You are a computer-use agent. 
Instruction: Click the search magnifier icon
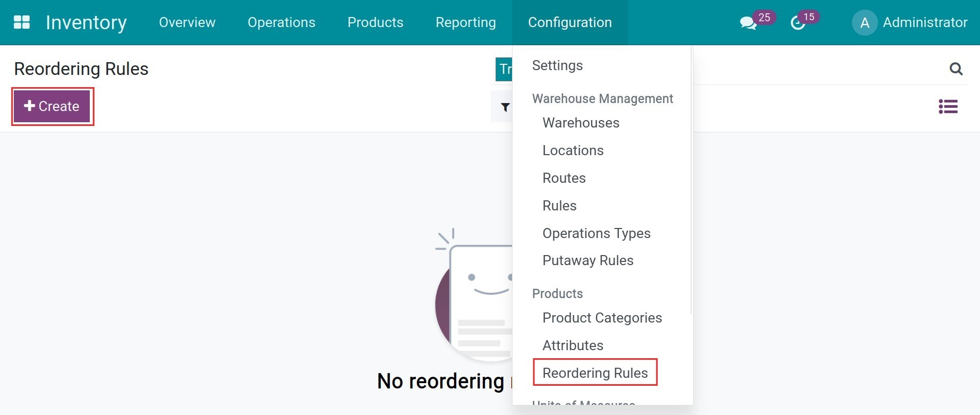pos(956,69)
